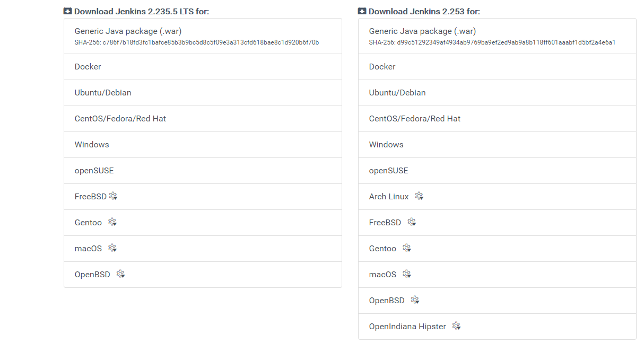Click the gear icon next to weekly 2.253 macOS
The width and height of the screenshot is (644, 343).
[406, 274]
